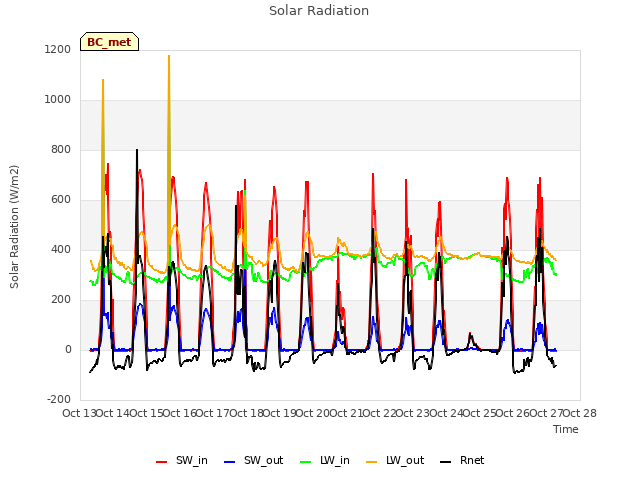640x480 pixels.
Task: Click the green LW_in legend color marker
Action: click(x=306, y=462)
